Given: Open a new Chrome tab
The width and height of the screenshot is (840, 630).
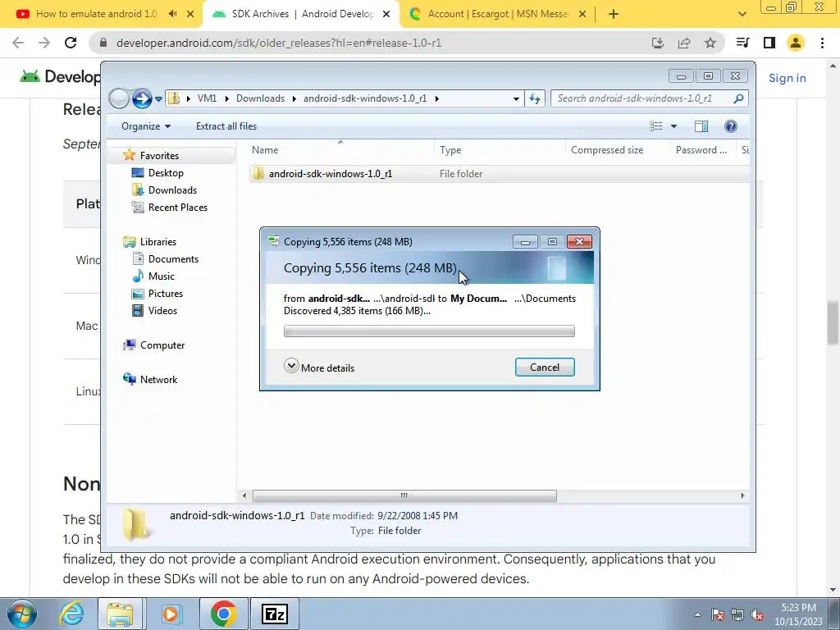Looking at the screenshot, I should point(614,14).
